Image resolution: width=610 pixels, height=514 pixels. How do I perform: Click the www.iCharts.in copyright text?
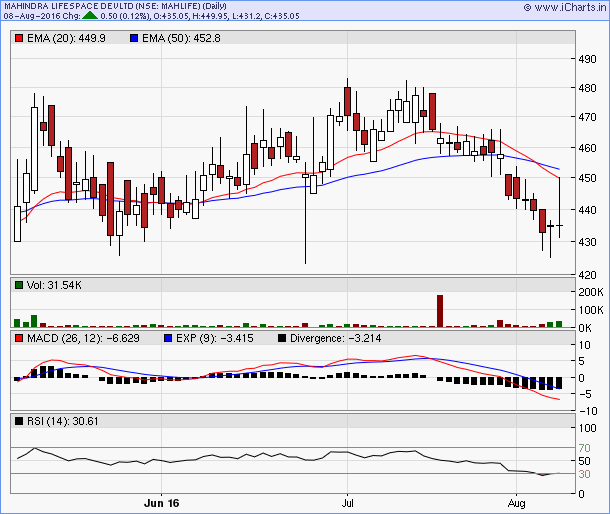(x=565, y=7)
